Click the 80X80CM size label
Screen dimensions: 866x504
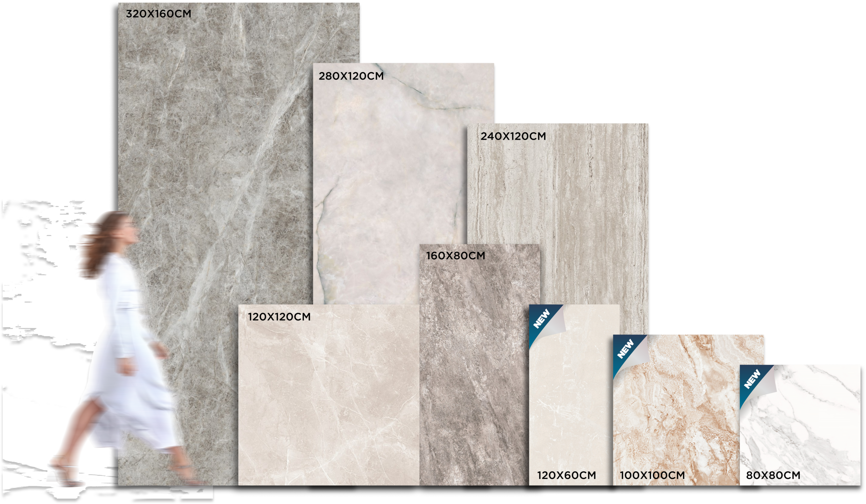(773, 475)
